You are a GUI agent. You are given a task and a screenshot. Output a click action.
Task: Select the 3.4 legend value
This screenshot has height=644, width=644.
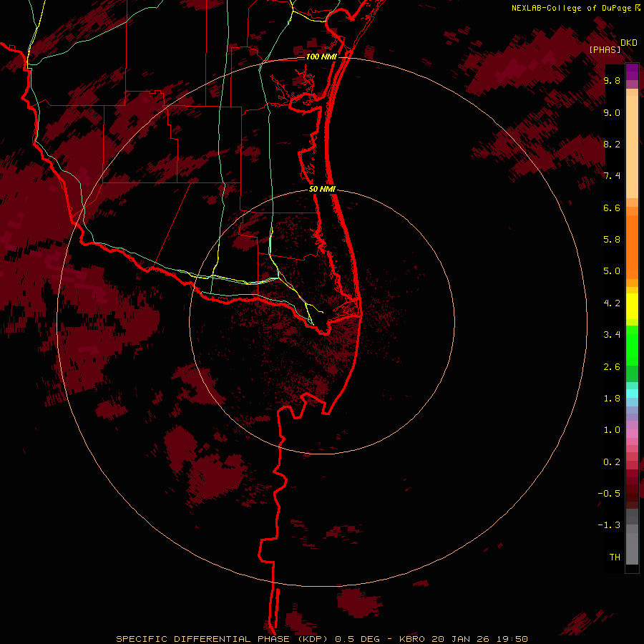click(612, 335)
